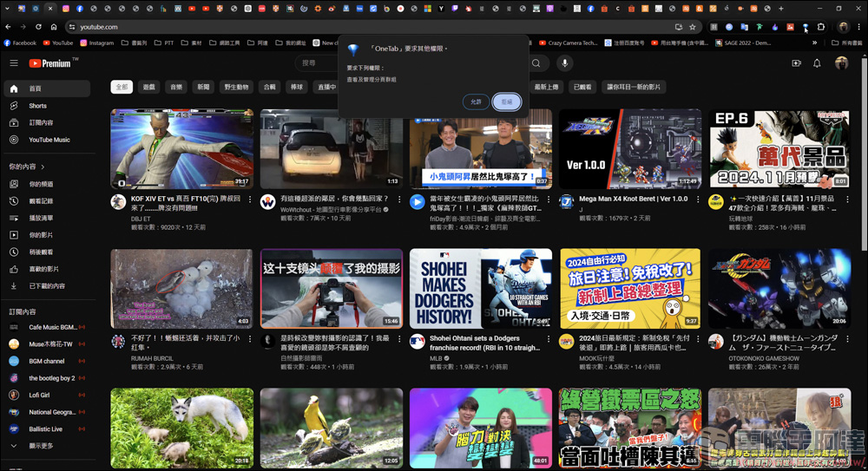Open 你的頻道 in the sidebar

click(x=47, y=184)
